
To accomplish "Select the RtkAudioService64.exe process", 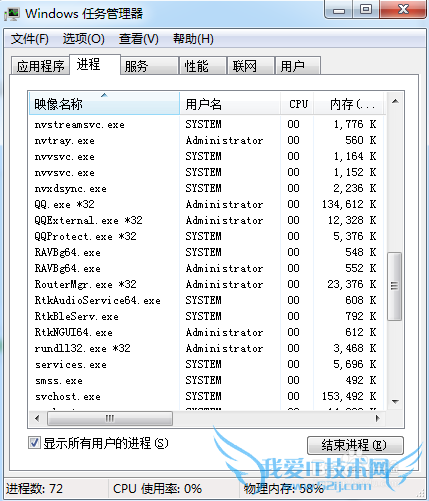I will [x=207, y=300].
